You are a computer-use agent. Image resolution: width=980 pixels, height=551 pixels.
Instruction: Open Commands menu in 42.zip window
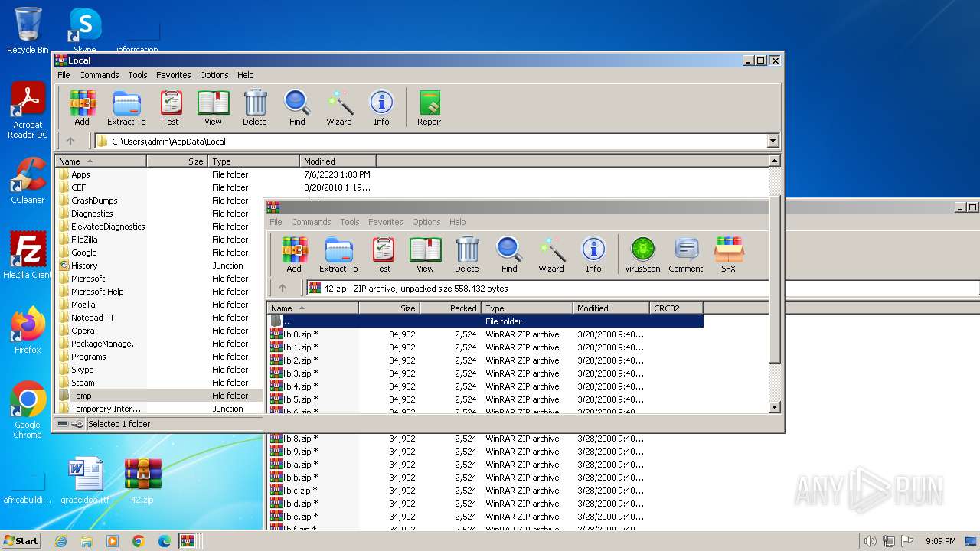point(311,222)
